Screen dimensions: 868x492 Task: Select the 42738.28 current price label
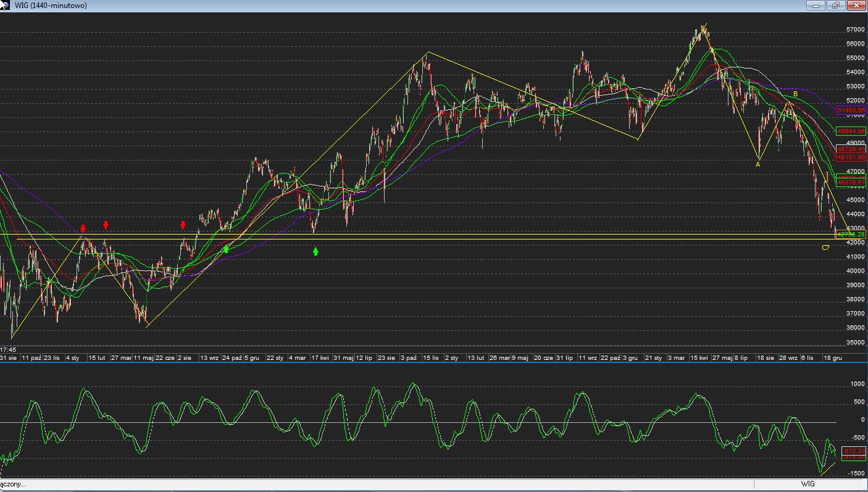click(x=851, y=235)
